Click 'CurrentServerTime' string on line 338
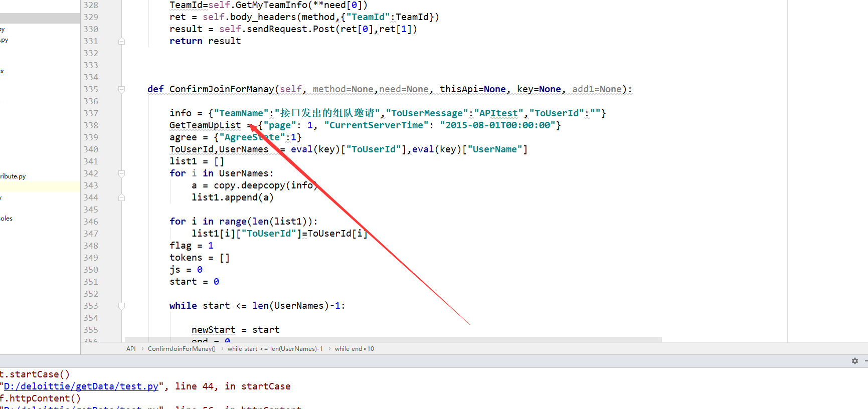The width and height of the screenshot is (868, 409). click(376, 125)
